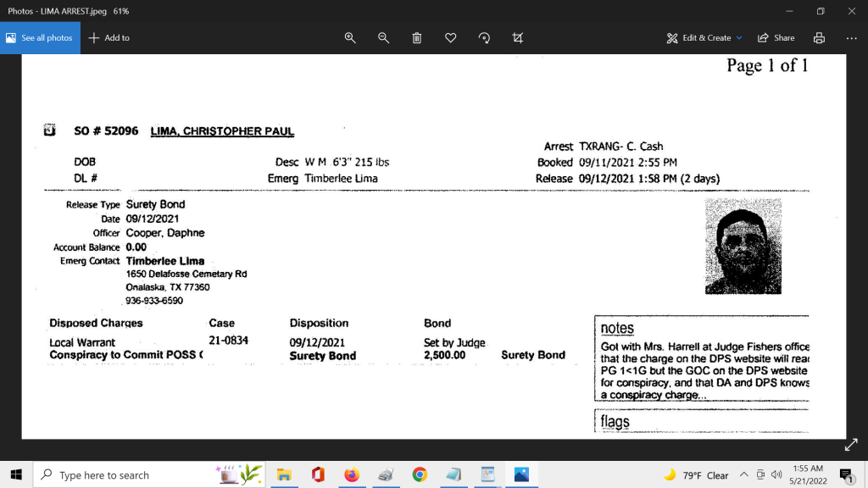Open the See more ellipsis menu

tap(851, 37)
